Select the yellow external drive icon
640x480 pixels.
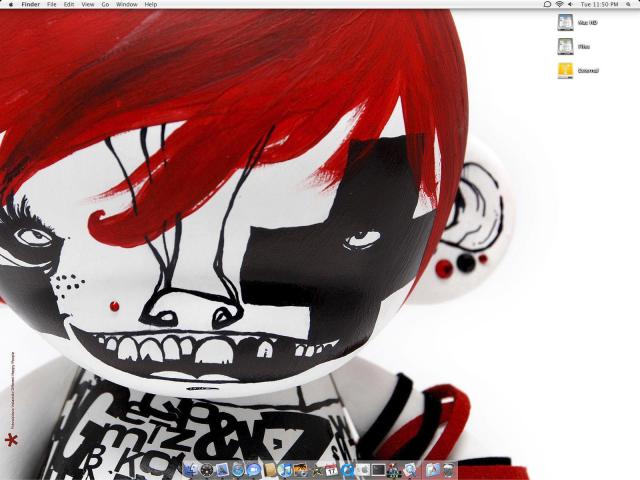click(565, 70)
